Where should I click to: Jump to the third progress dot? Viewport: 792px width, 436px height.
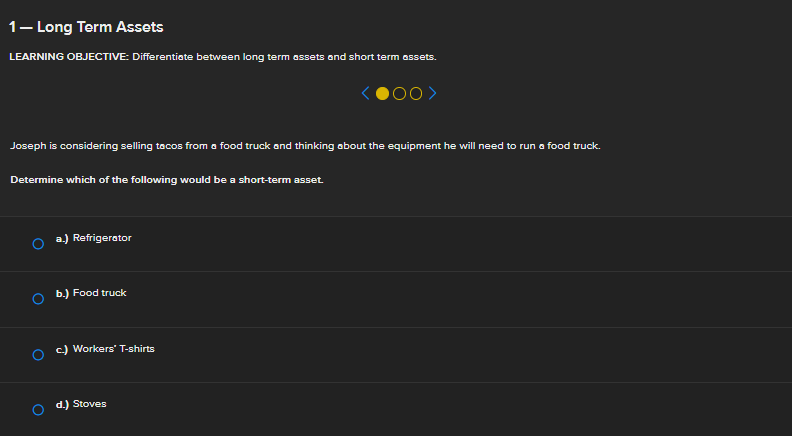pos(416,94)
